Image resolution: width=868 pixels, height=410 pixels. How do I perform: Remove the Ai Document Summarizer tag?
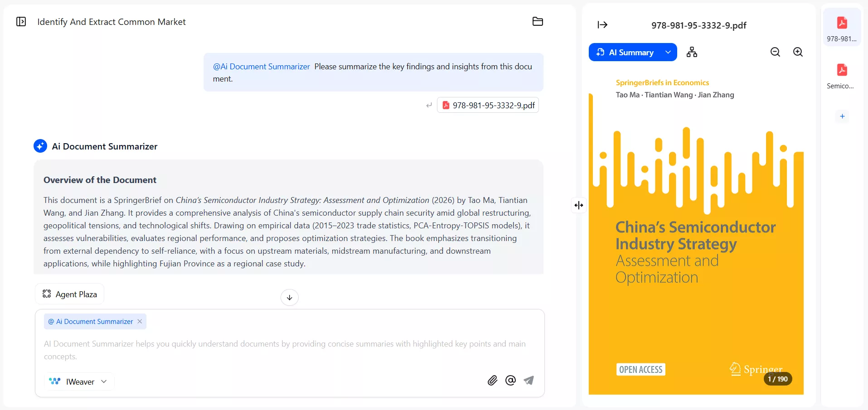click(x=140, y=321)
